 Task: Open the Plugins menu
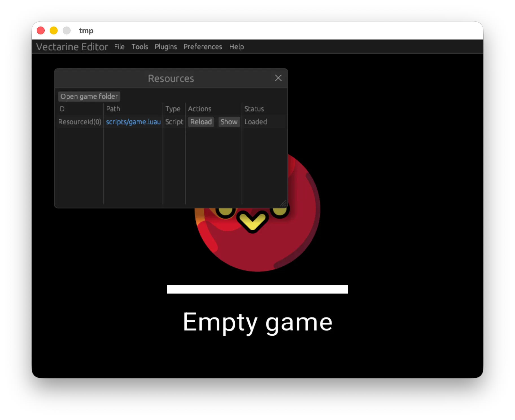coord(166,47)
